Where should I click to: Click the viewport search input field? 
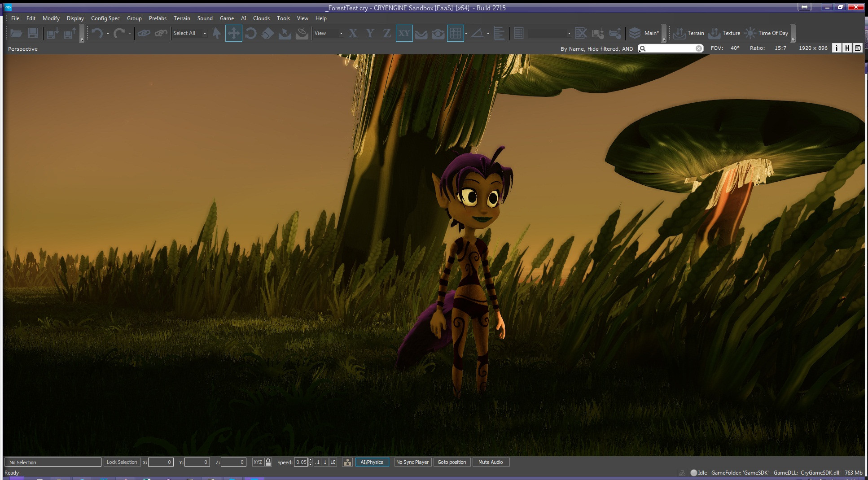coord(671,48)
